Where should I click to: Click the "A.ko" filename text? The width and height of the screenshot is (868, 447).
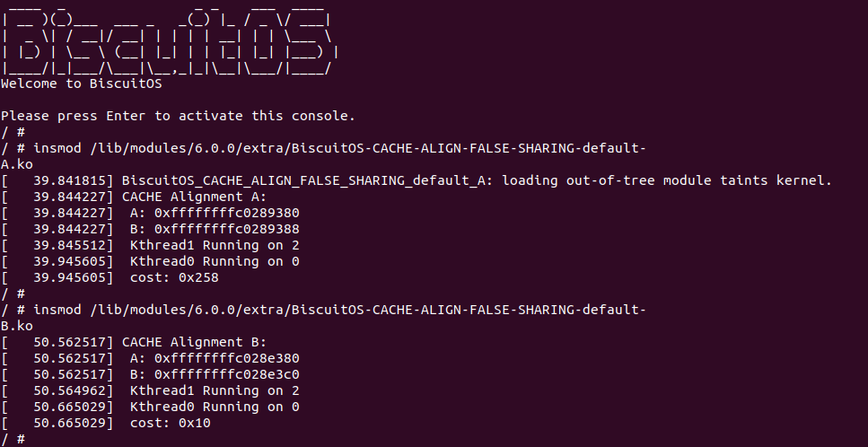17,164
